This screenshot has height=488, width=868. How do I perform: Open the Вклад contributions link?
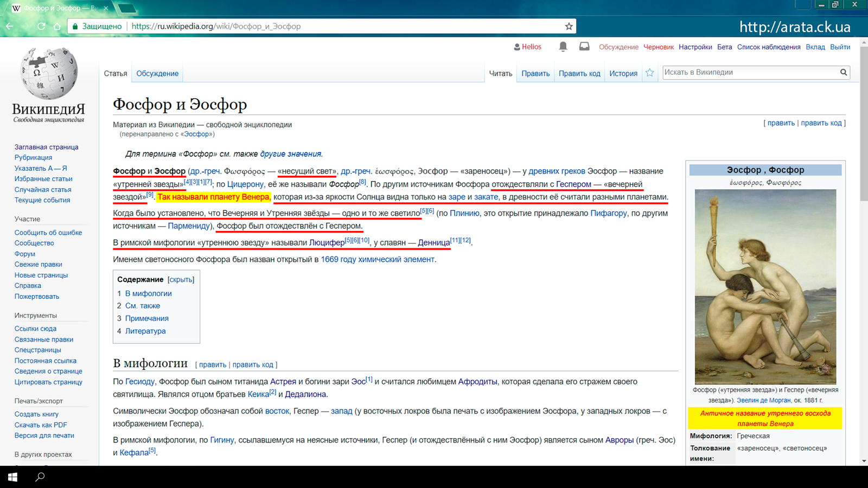[x=815, y=47]
